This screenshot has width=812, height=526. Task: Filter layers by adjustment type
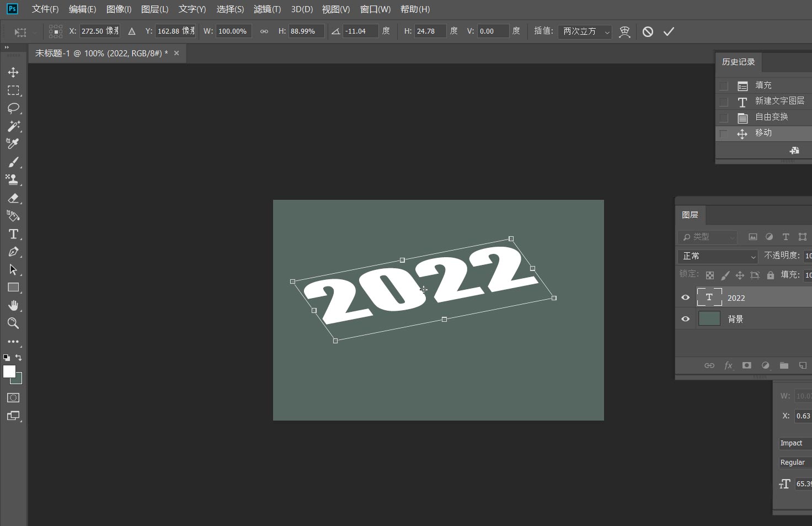[770, 237]
